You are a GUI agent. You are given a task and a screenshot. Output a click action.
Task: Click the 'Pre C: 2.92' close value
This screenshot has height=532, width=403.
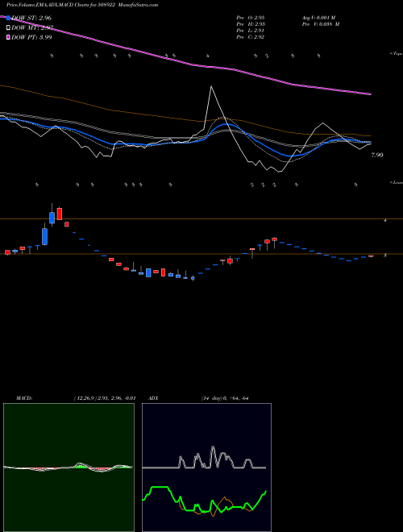click(251, 37)
